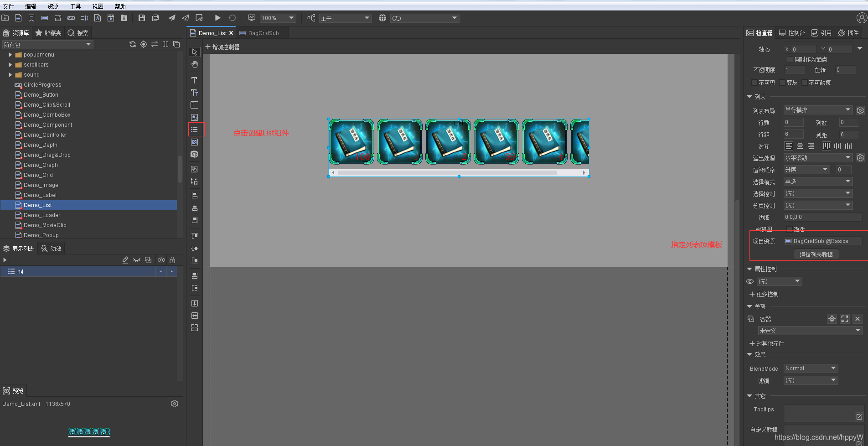Click the Save All icon
This screenshot has height=446, width=868.
point(155,18)
